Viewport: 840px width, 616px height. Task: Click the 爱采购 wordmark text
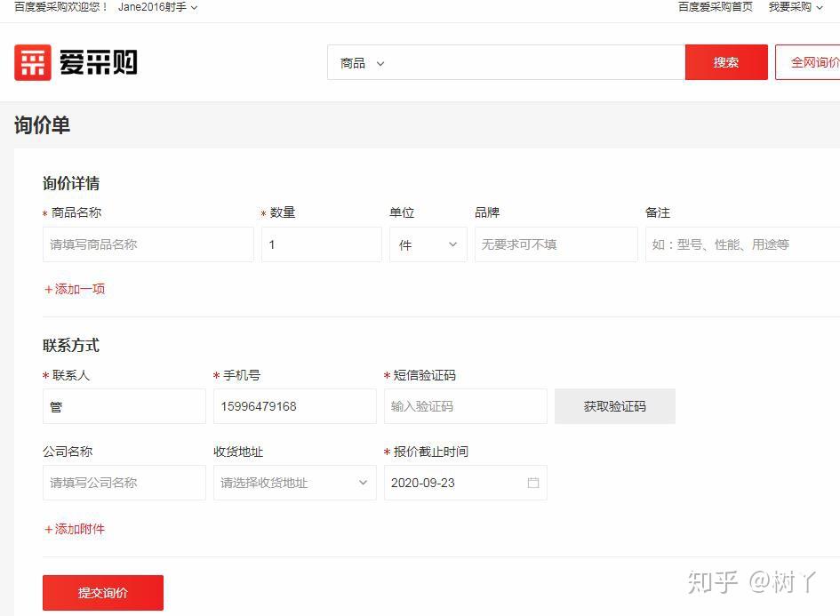[x=98, y=62]
